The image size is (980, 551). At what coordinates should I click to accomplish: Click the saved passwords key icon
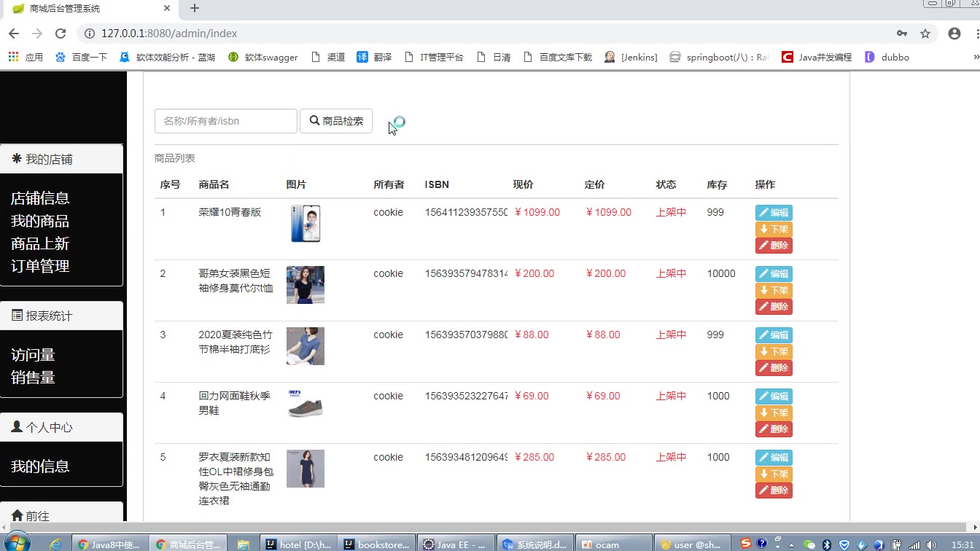902,34
